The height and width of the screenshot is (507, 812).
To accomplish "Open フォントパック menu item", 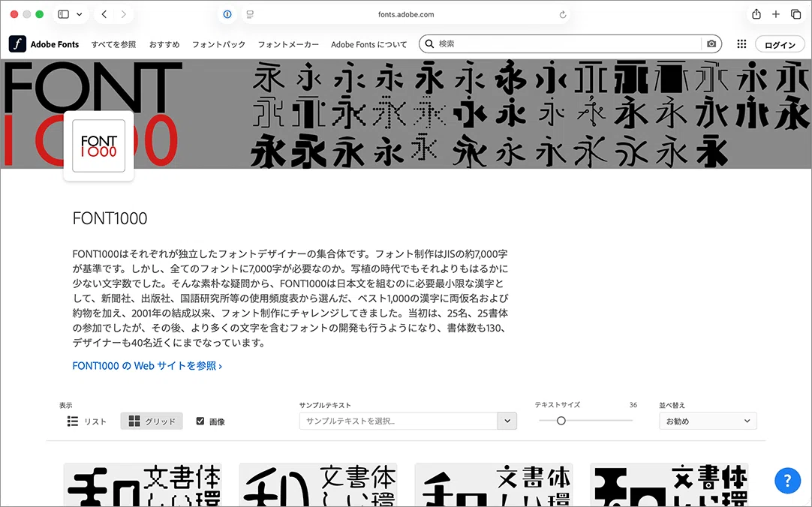I will [218, 44].
